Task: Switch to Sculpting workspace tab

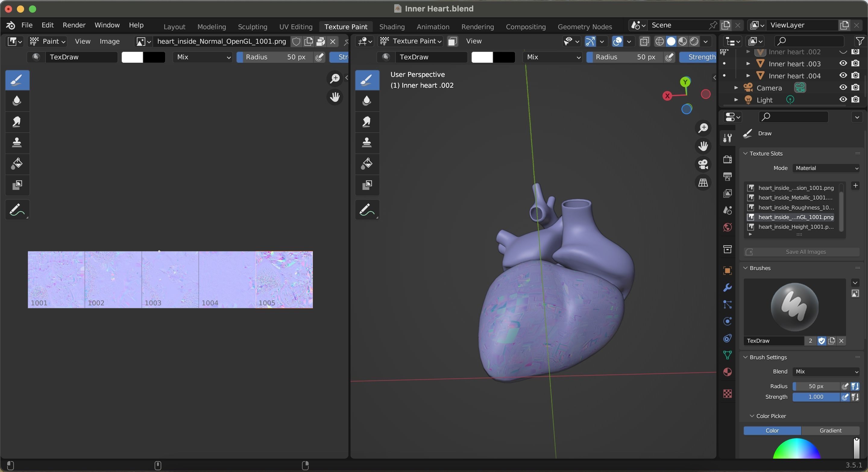Action: tap(252, 27)
